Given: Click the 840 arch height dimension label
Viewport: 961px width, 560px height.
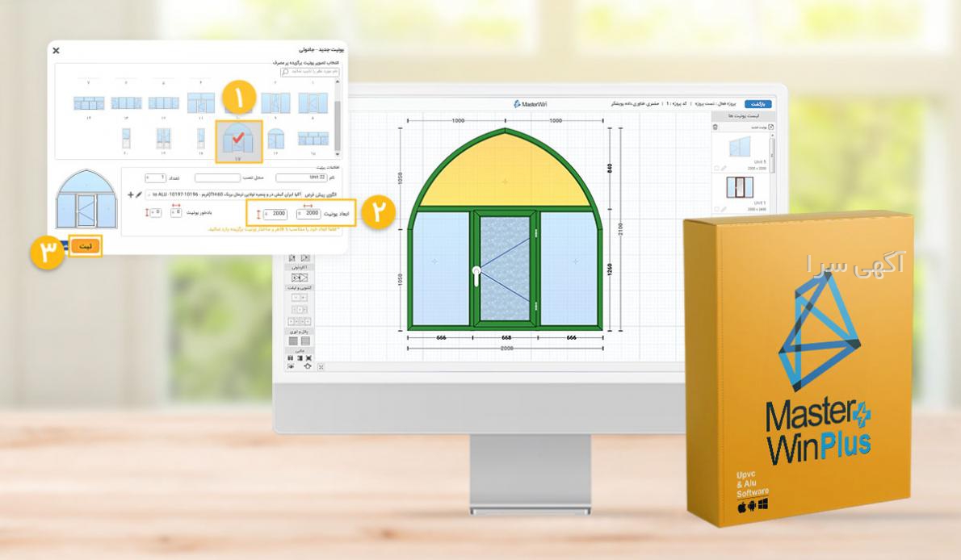Looking at the screenshot, I should [x=610, y=167].
